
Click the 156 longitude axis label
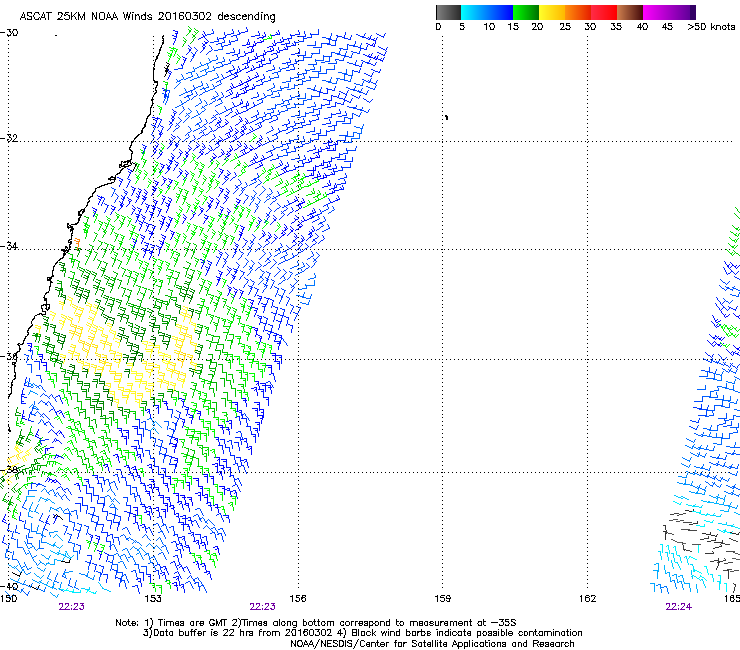click(x=298, y=599)
